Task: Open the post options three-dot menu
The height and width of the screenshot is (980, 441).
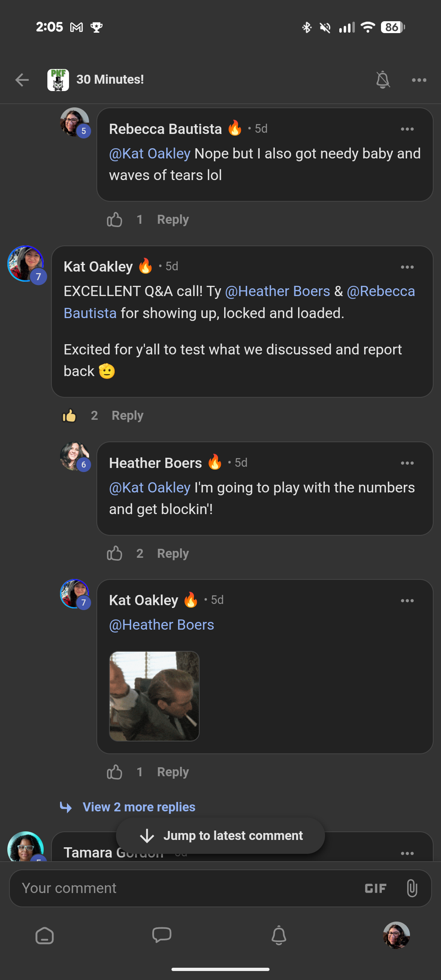Action: coord(419,80)
